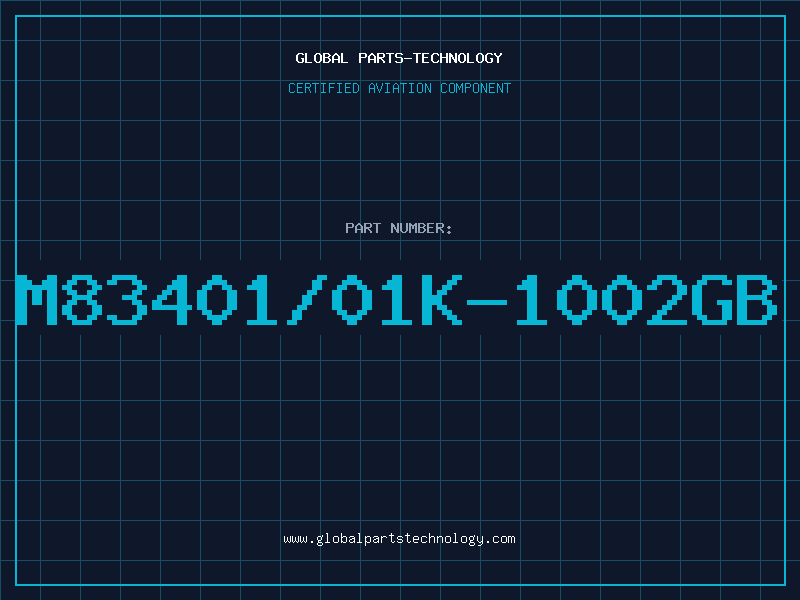
Task: Click the word COMPONENT in subtitle
Action: pos(476,88)
